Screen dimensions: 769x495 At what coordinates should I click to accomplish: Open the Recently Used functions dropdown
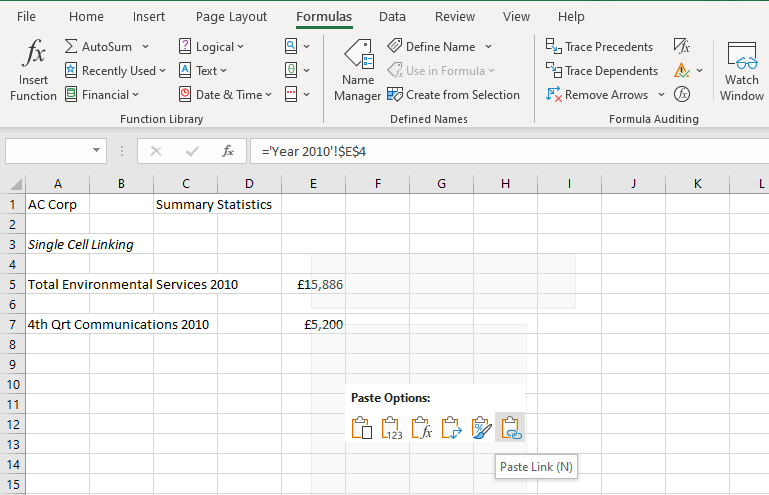click(110, 71)
